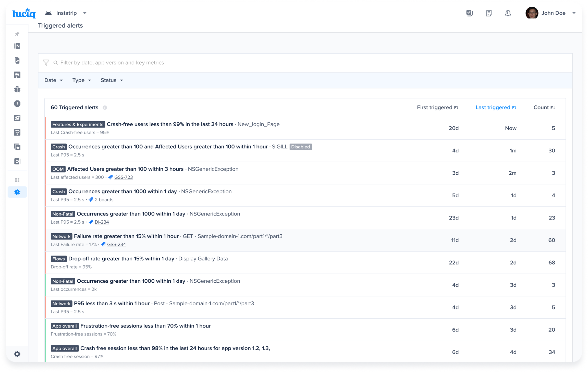
Task: Open the alerts icon in sidebar
Action: point(17,192)
